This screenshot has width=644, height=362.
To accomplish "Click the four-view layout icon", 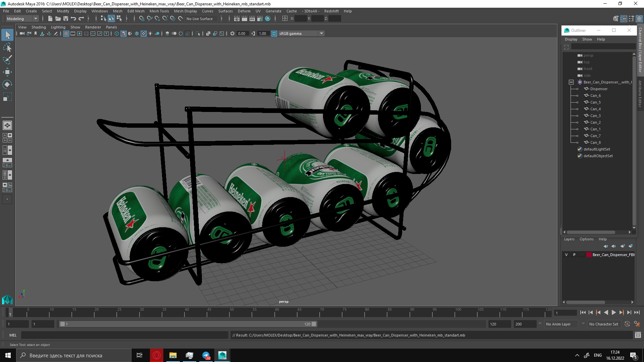I will click(x=7, y=138).
